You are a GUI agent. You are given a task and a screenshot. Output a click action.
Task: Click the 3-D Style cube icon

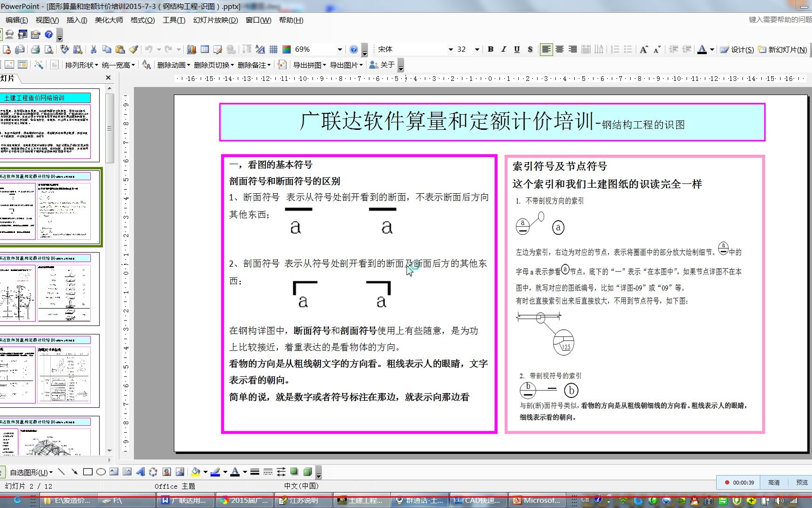[x=307, y=472]
